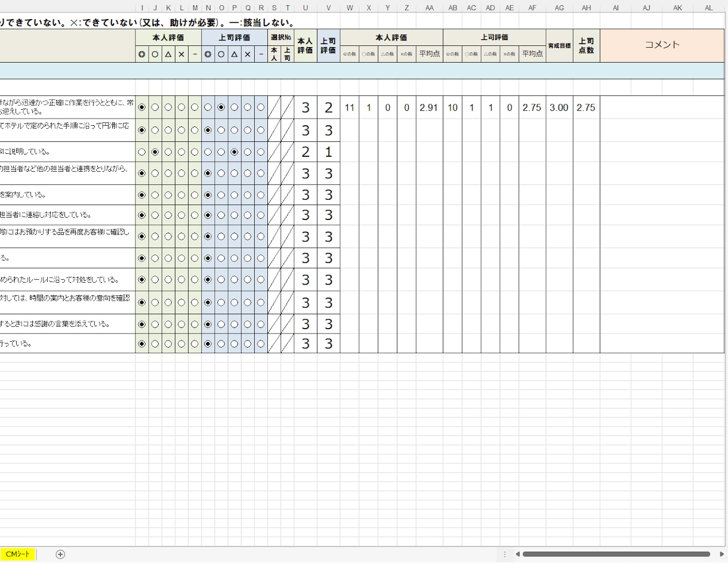This screenshot has width=728, height=563.
Task: Add a new sheet with plus button
Action: tap(60, 554)
